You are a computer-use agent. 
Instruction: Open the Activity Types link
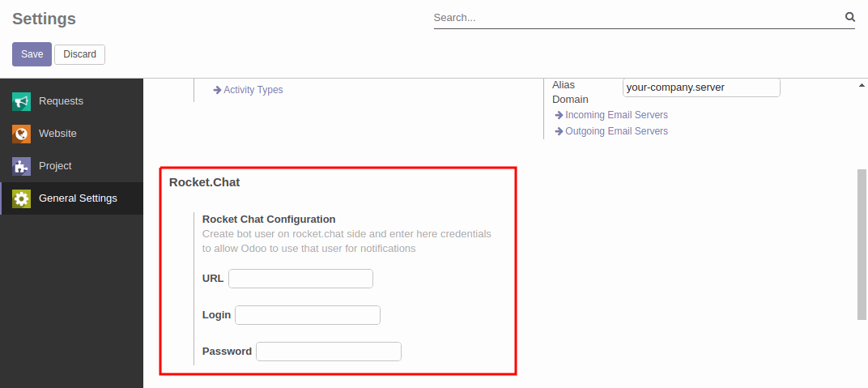point(248,90)
